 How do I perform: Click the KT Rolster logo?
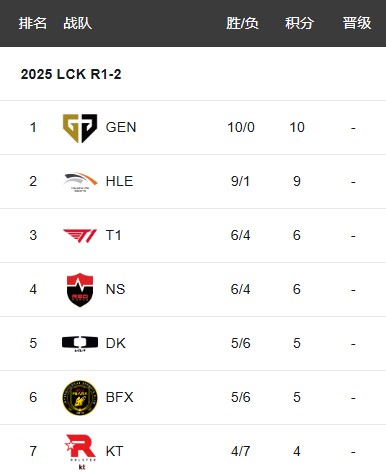point(80,452)
